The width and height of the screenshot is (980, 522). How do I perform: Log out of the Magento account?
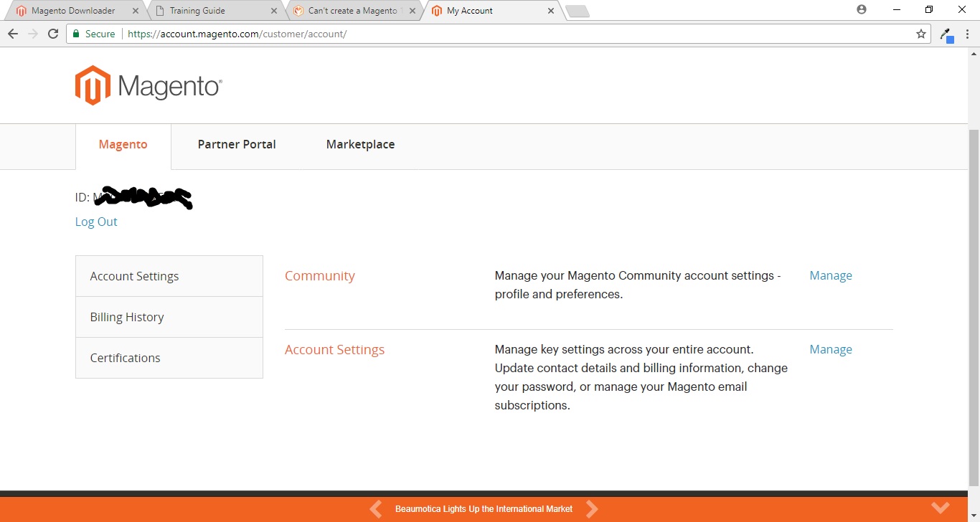(x=95, y=222)
